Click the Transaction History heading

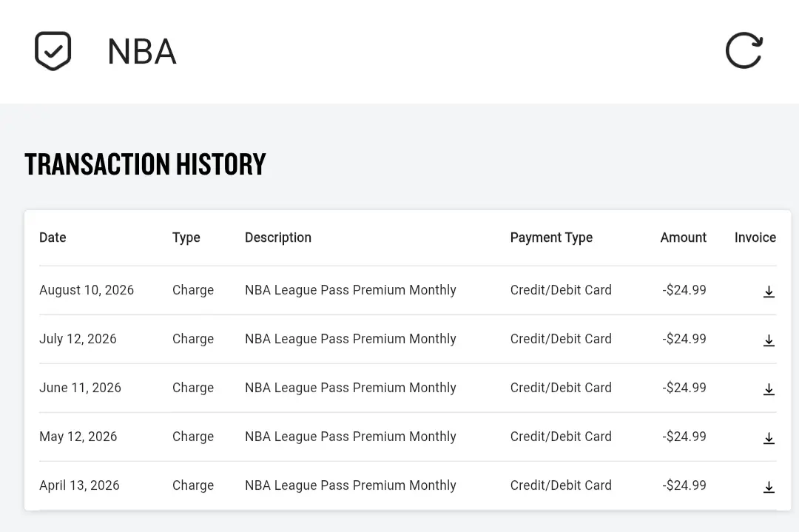coord(145,164)
